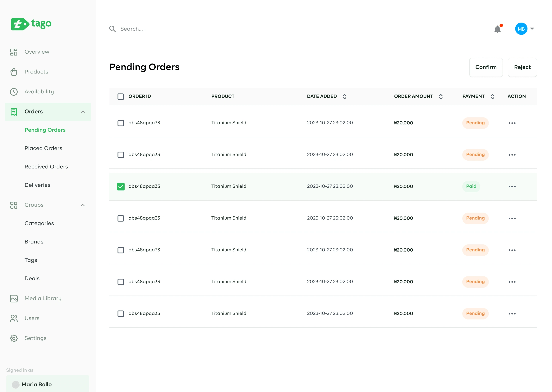Collapse the Orders sidebar section
The height and width of the screenshot is (392, 552).
(83, 112)
